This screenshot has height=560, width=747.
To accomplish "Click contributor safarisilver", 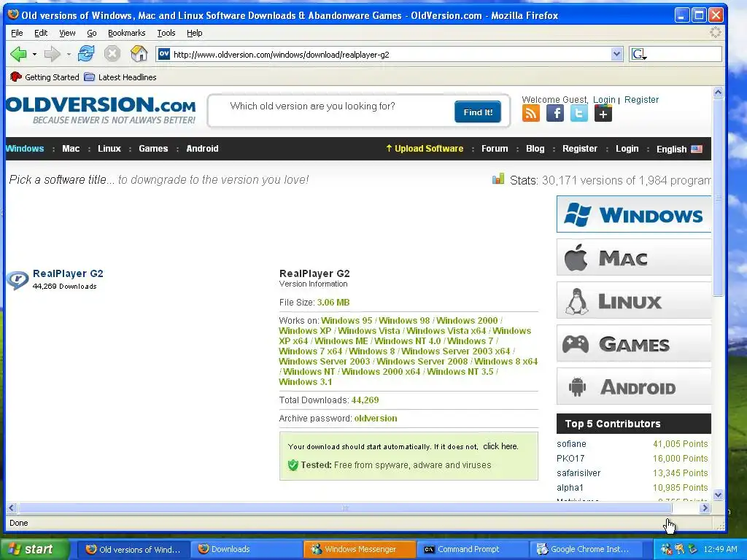I will [578, 472].
